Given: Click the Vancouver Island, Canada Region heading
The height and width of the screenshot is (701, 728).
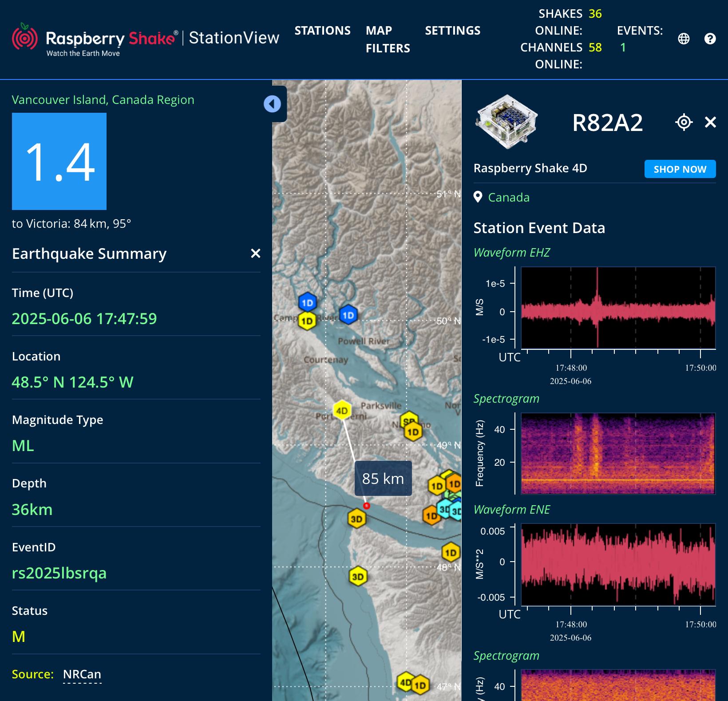Looking at the screenshot, I should pyautogui.click(x=103, y=100).
